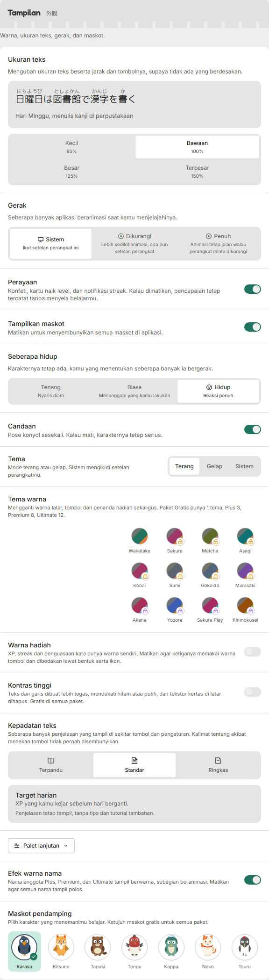This screenshot has height=980, width=269.
Task: Switch theme to Gelap
Action: point(214,466)
